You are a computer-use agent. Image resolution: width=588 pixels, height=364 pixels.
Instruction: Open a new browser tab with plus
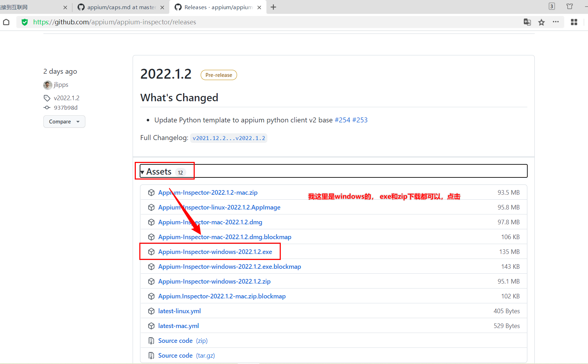(273, 7)
